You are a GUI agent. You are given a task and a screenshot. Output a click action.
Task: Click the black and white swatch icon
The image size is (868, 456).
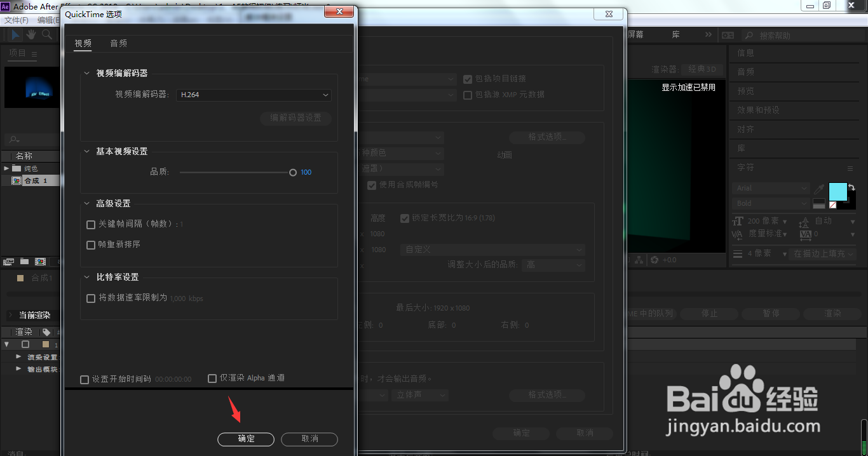pyautogui.click(x=819, y=204)
